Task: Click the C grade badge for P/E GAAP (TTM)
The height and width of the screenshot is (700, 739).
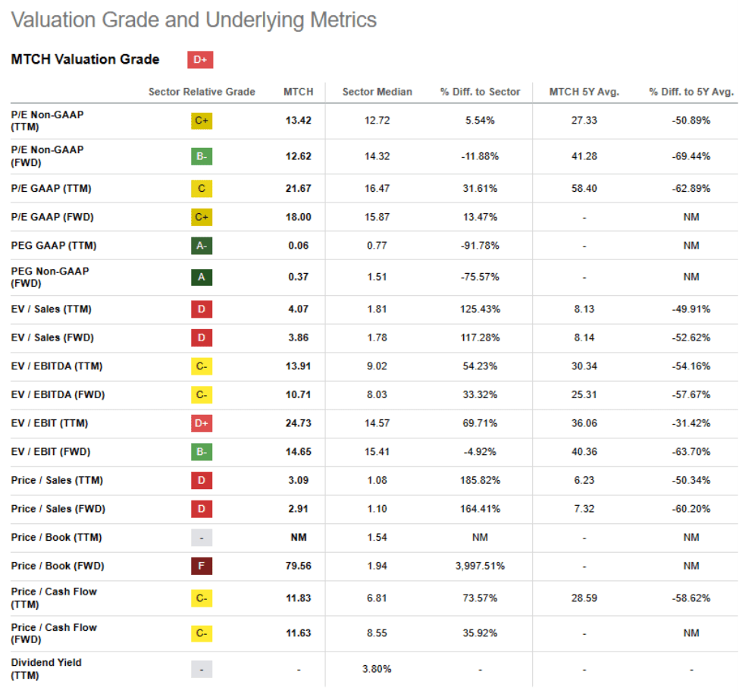Action: [x=202, y=188]
